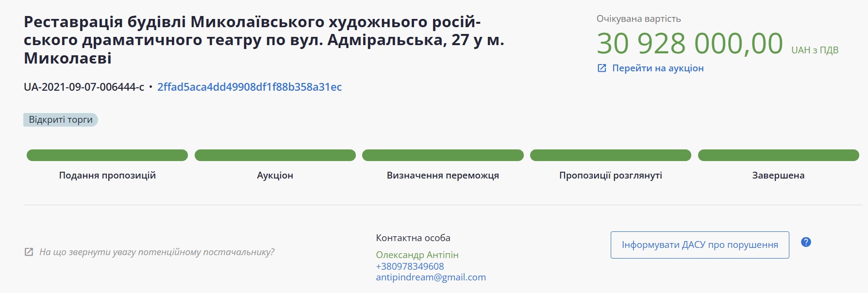Open the Перейти на аукціон link
This screenshot has width=868, height=293.
(657, 68)
